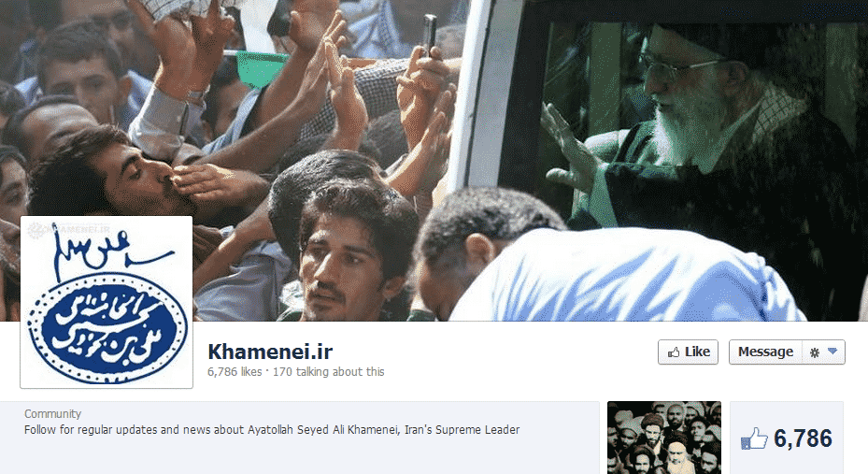Click the Like button for Khamenei.ir

coord(688,352)
